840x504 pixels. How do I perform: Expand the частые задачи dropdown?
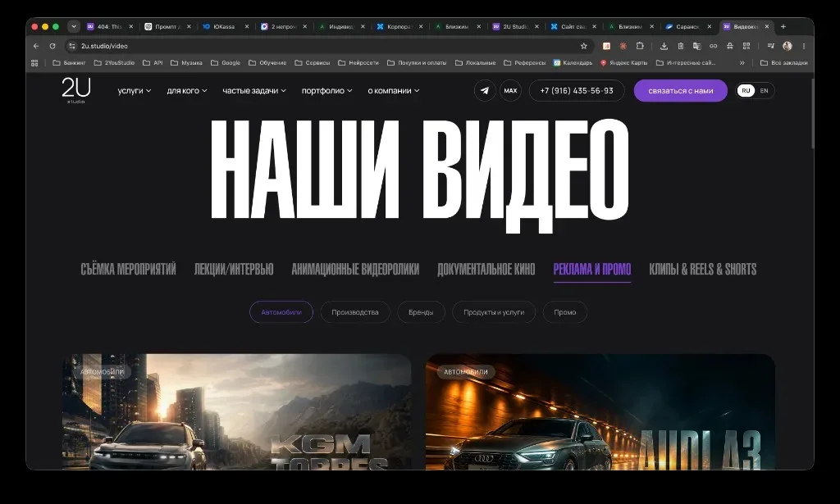click(254, 90)
